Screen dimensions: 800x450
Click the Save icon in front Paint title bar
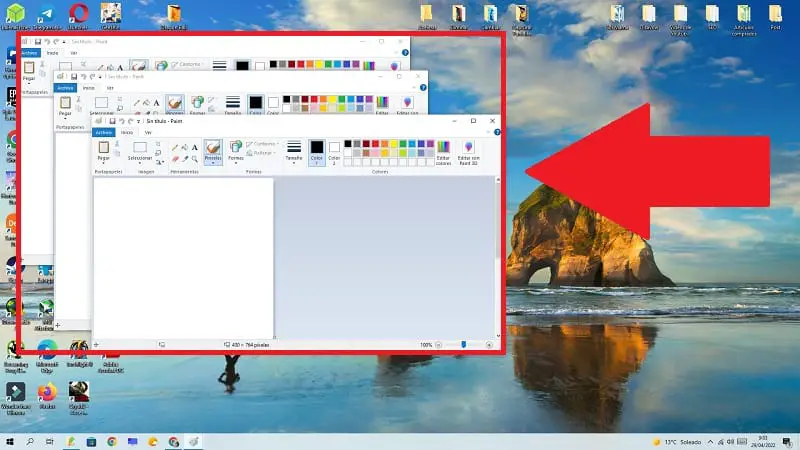tap(113, 121)
